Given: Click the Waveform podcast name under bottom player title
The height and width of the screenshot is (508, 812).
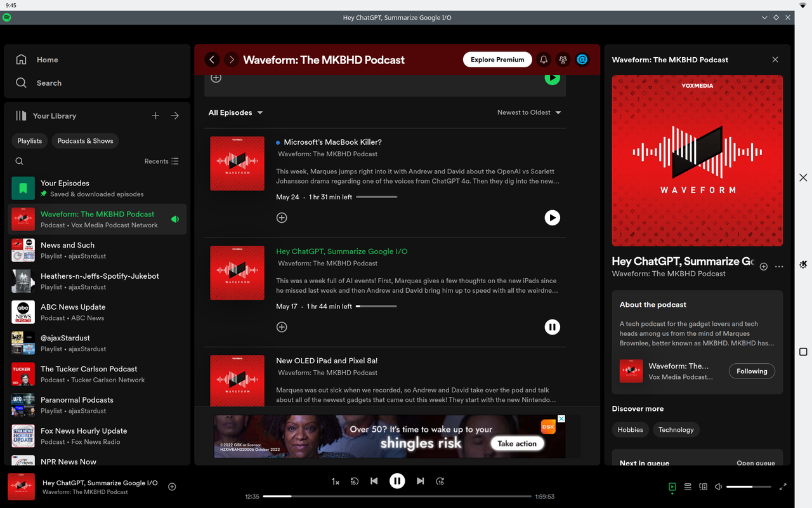Looking at the screenshot, I should [85, 492].
